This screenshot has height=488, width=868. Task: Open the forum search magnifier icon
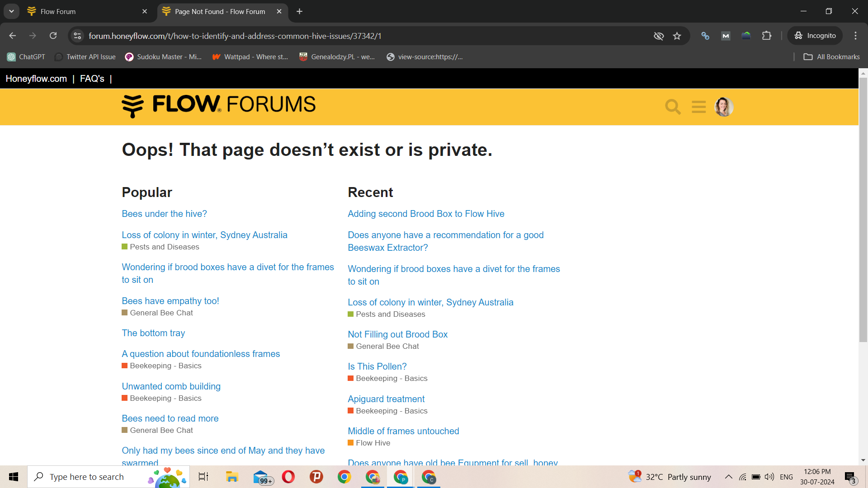(673, 107)
